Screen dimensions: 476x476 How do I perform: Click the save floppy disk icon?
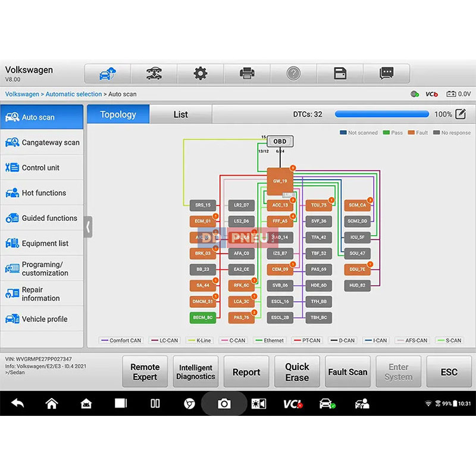pos(340,74)
